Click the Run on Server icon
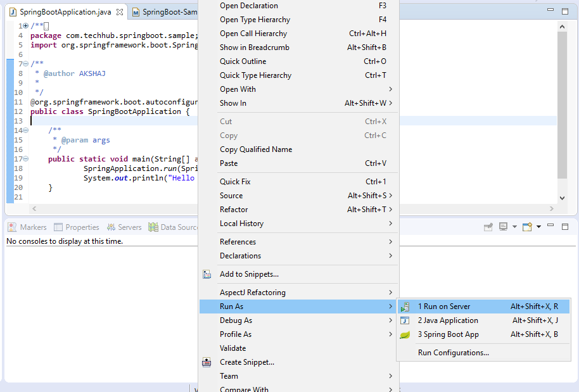 point(405,306)
